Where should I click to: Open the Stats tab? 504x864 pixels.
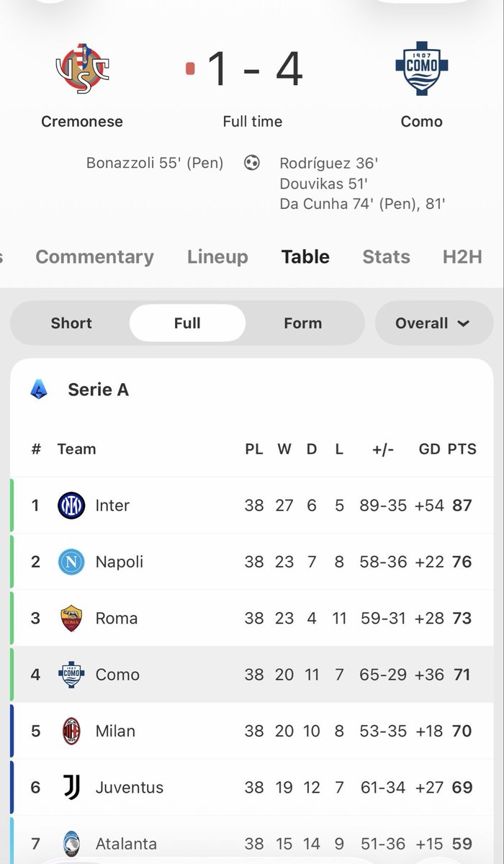387,257
